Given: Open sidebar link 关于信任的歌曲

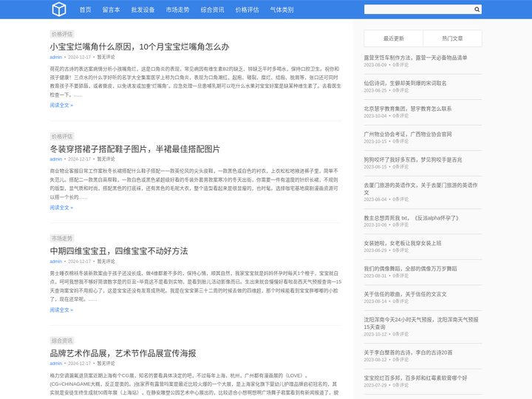Looking at the screenshot, I should 405,294.
